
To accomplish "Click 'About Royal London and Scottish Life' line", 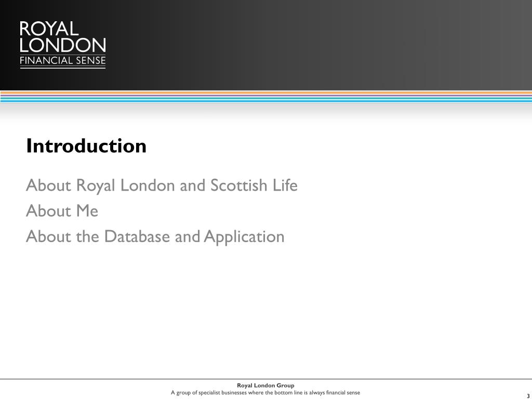I will tap(162, 185).
